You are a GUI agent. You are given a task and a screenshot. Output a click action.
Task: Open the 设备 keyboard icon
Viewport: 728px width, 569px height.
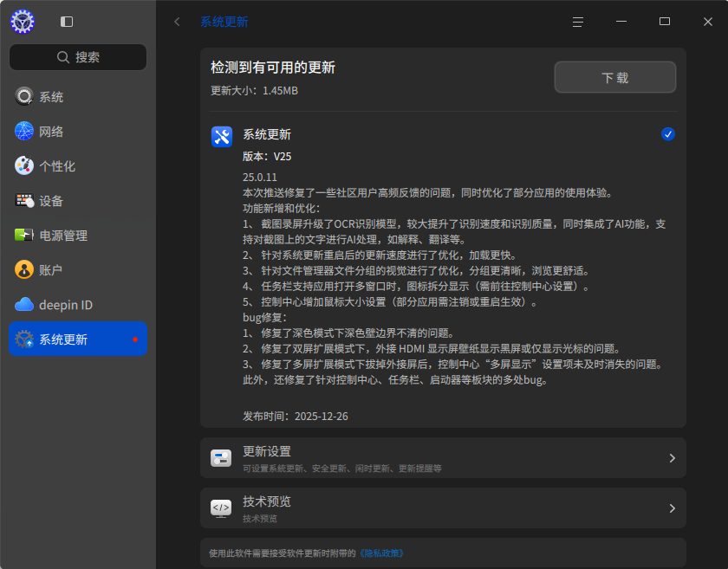(x=24, y=201)
